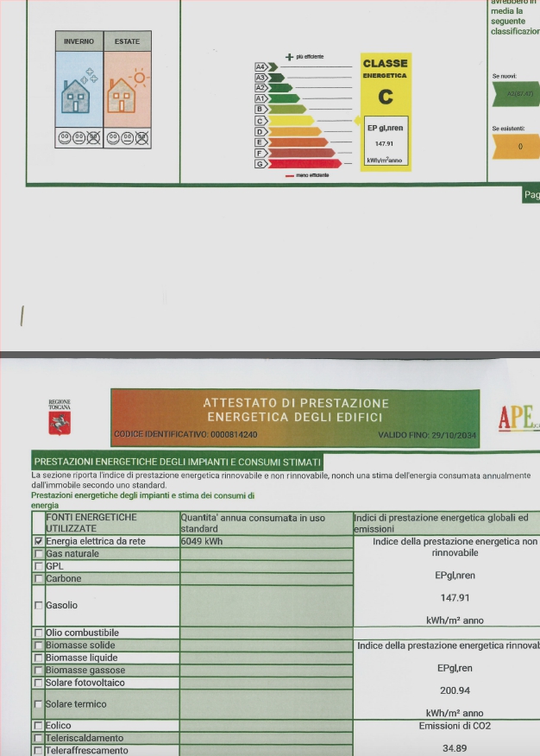
Task: Click the '147.91' EPgl,nren table value
Action: pos(455,598)
